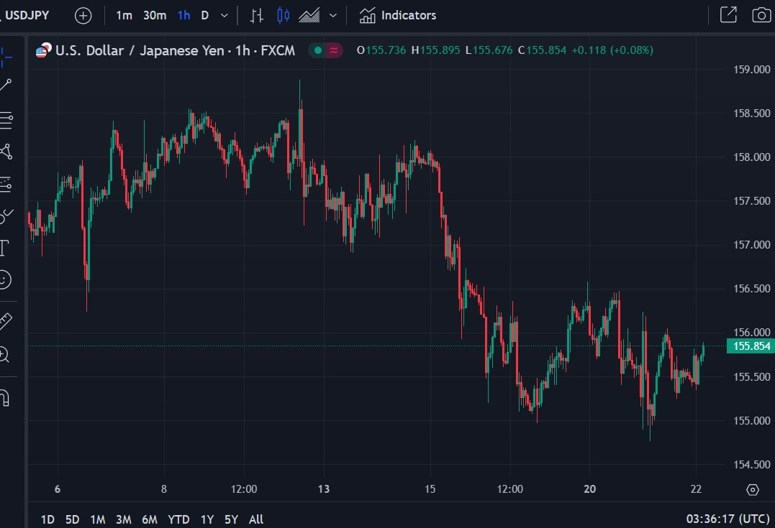
Task: Switch to the 1m timeframe
Action: 124,16
